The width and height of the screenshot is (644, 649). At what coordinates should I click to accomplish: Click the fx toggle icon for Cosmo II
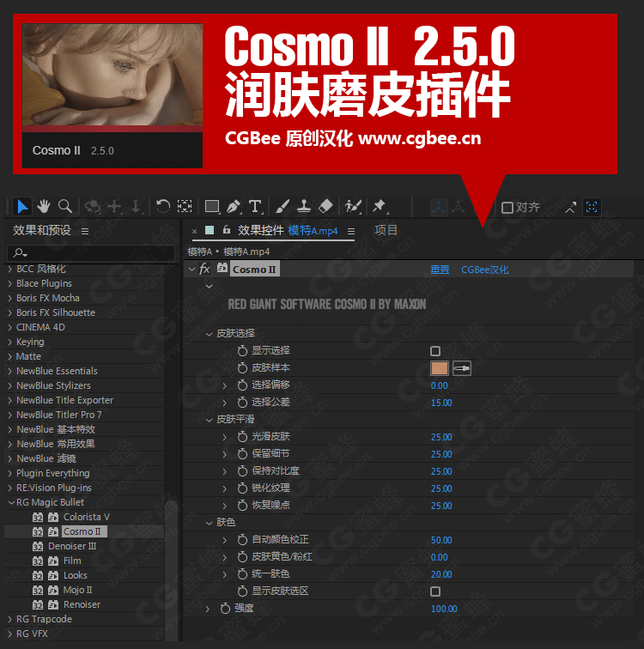pyautogui.click(x=204, y=269)
